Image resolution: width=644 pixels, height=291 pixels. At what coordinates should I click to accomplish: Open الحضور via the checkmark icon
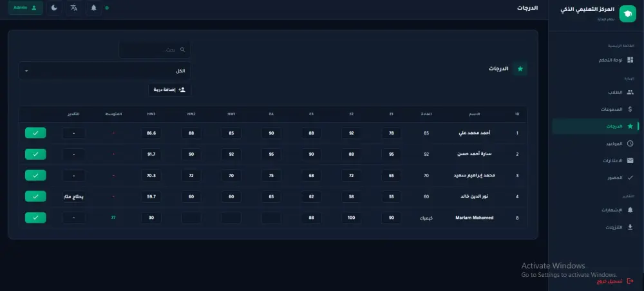point(630,178)
